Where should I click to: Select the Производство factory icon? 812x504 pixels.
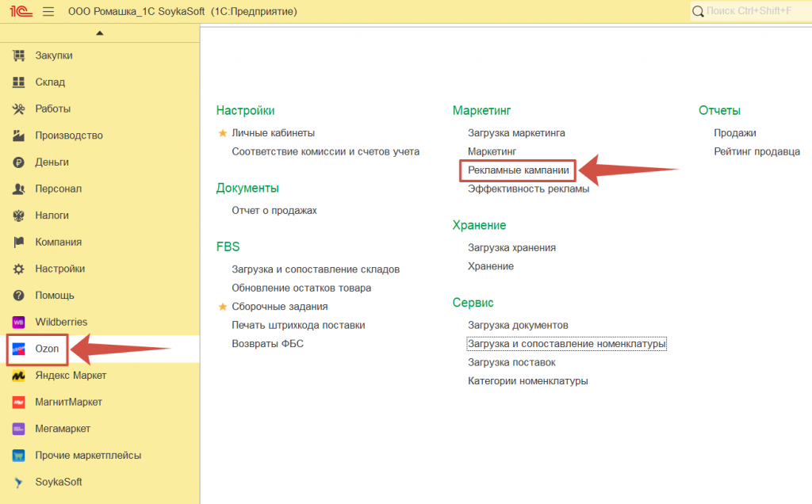tap(19, 136)
